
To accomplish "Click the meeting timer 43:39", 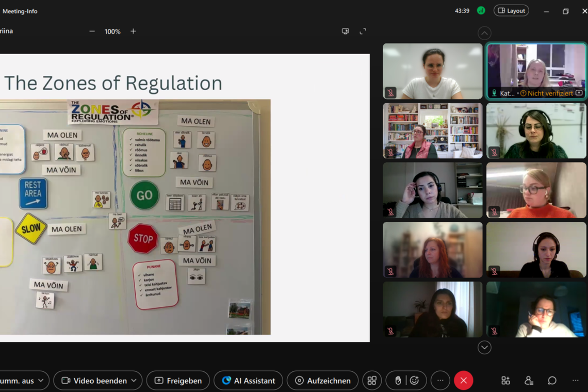I will (x=462, y=11).
